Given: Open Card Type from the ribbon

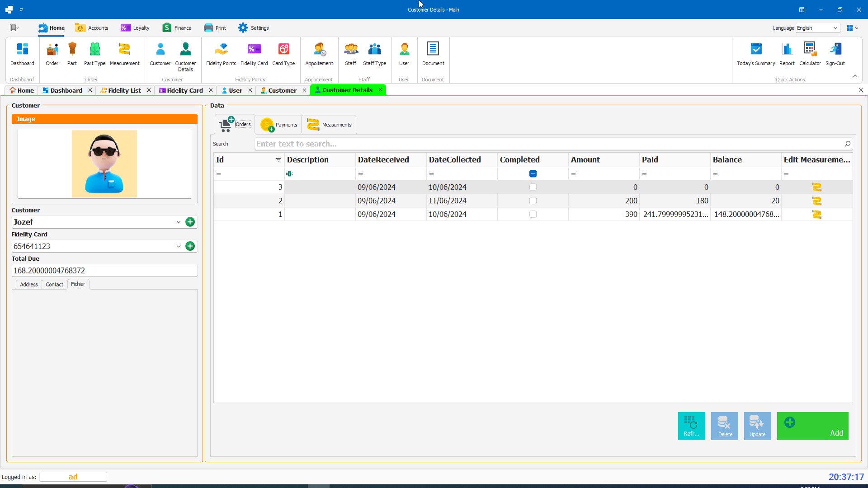Looking at the screenshot, I should pyautogui.click(x=283, y=54).
